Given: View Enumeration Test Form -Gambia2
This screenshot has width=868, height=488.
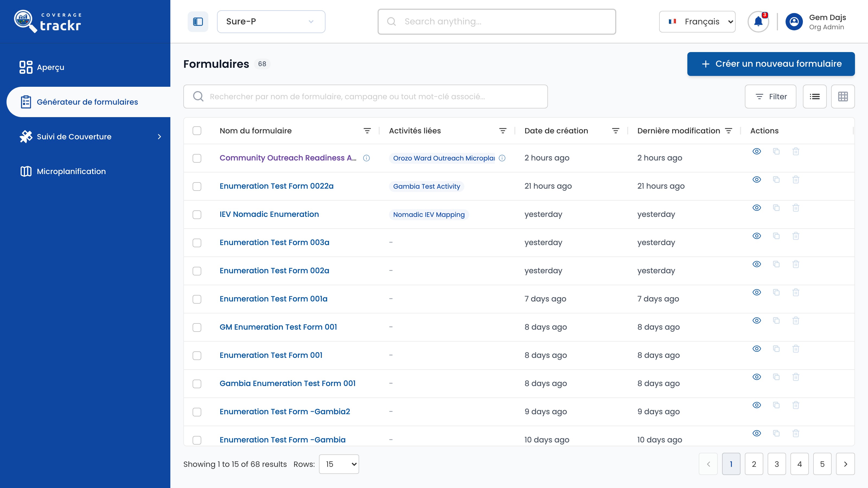Looking at the screenshot, I should pos(757,405).
